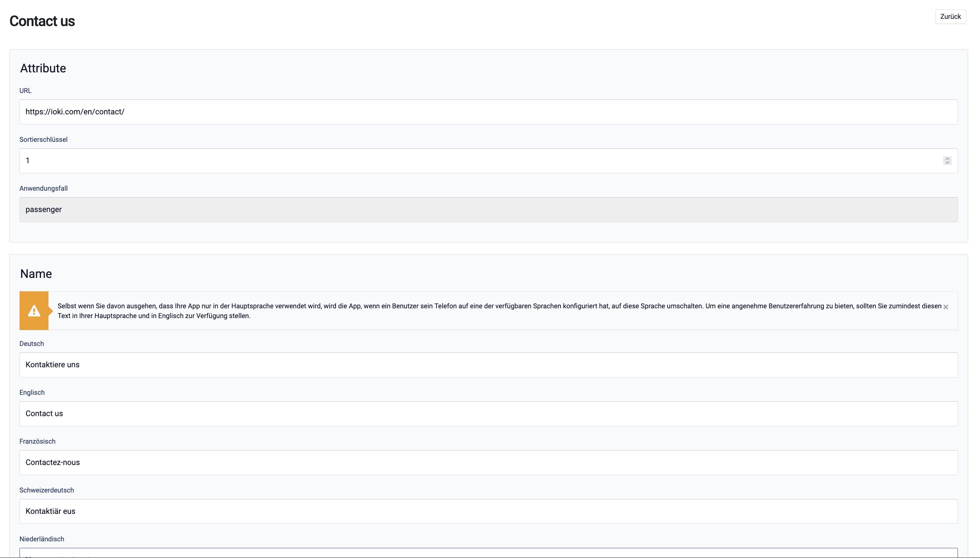This screenshot has width=980, height=558.
Task: Click the Schweizerdeutsch label
Action: [46, 490]
